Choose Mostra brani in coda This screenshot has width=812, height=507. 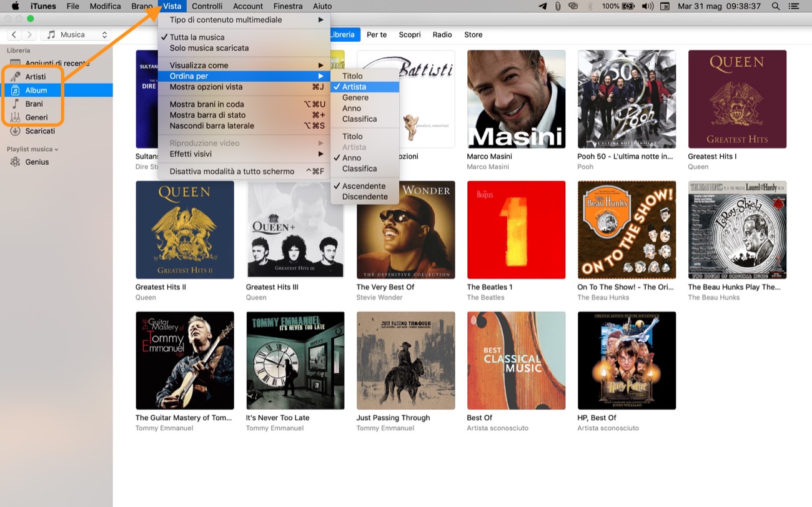[244, 104]
